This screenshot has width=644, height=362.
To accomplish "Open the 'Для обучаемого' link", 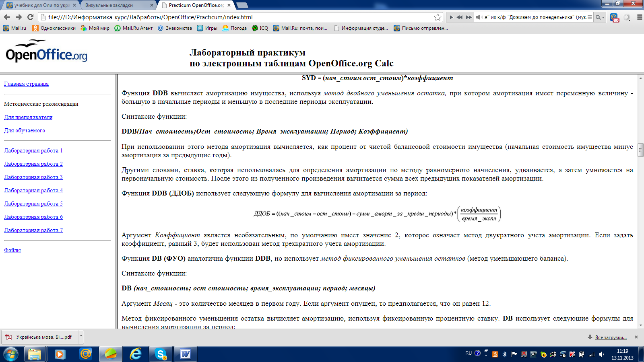I will 25,130.
